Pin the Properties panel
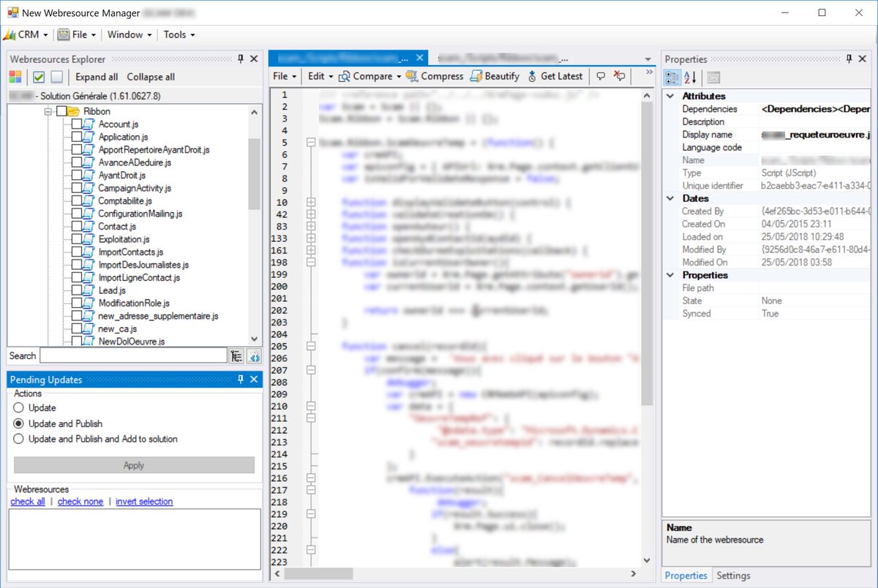Screen dimensions: 878x588 (x=849, y=59)
